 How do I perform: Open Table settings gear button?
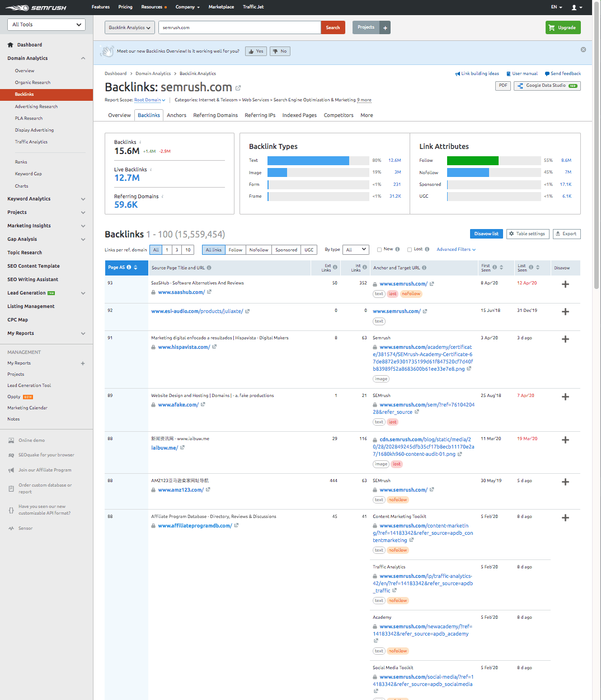click(527, 234)
